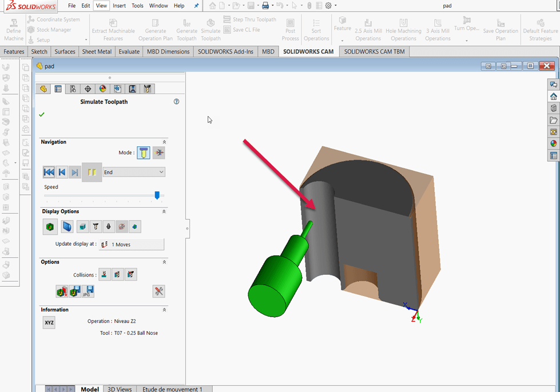Open the View menu
Screen dimensions: 560x392
101,6
